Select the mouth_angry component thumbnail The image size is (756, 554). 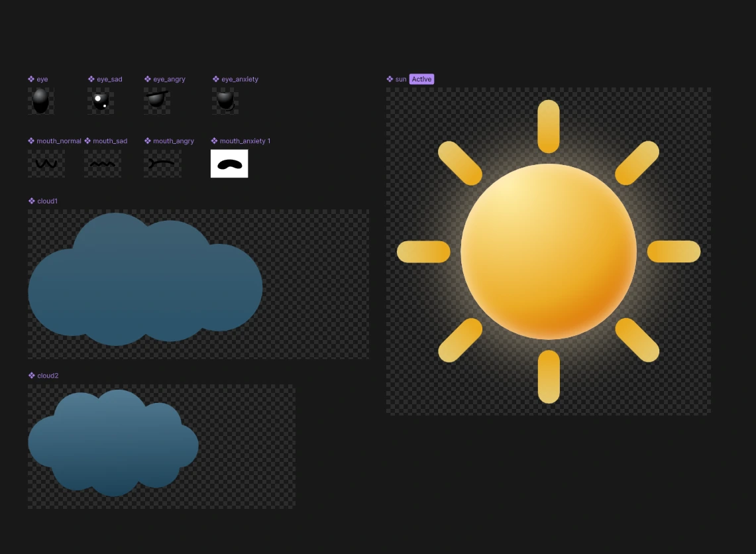click(x=162, y=164)
